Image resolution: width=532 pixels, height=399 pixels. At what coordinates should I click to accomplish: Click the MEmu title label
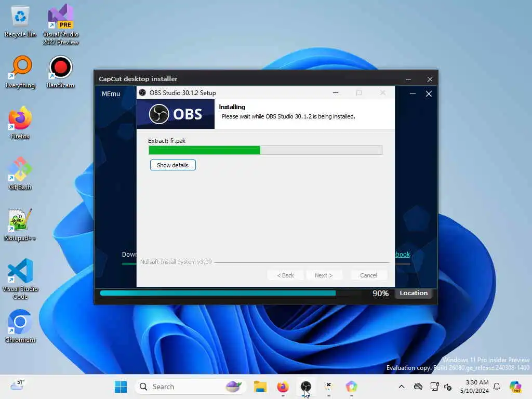point(111,94)
